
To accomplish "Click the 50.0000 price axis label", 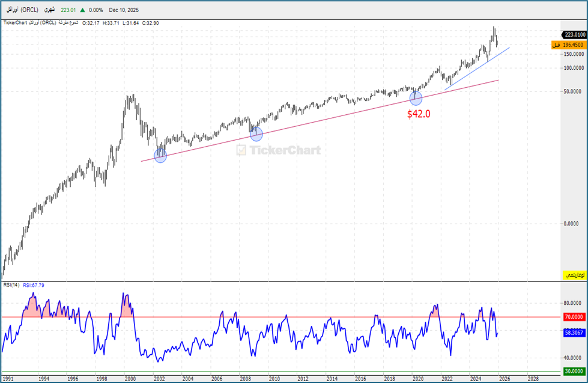I will click(x=574, y=91).
